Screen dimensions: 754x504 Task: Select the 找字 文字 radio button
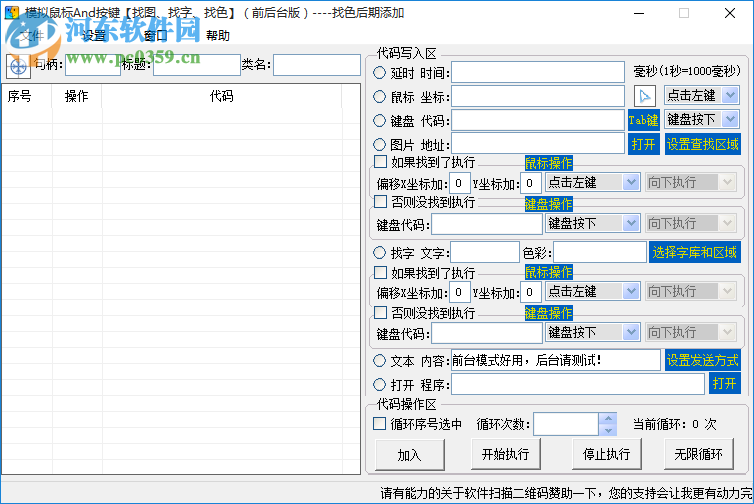point(379,252)
